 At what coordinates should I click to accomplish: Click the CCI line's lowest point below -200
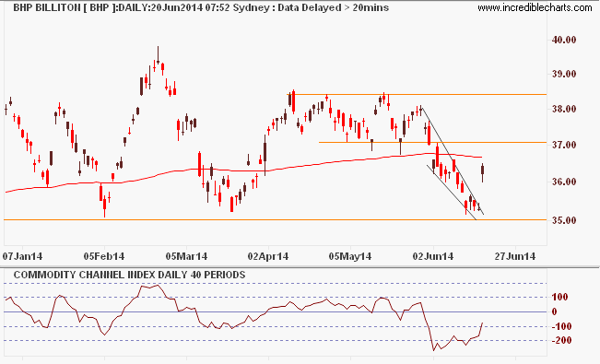click(434, 350)
